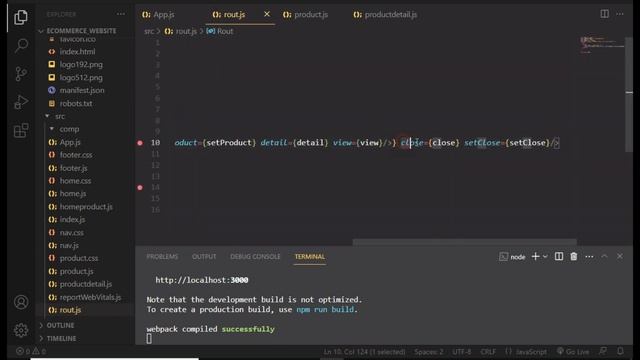Open manifest.json in the explorer
Screen dimensions: 640x360
(82, 90)
